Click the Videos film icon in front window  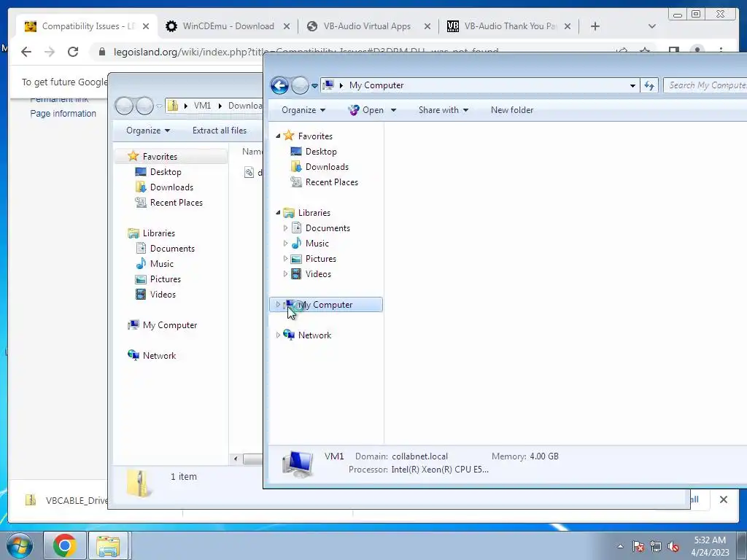(x=296, y=274)
